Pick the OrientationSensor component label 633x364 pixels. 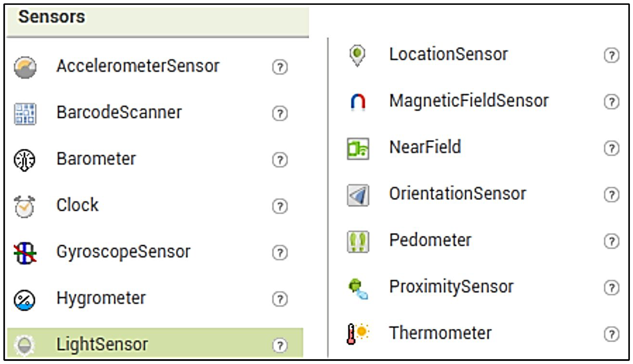click(458, 194)
